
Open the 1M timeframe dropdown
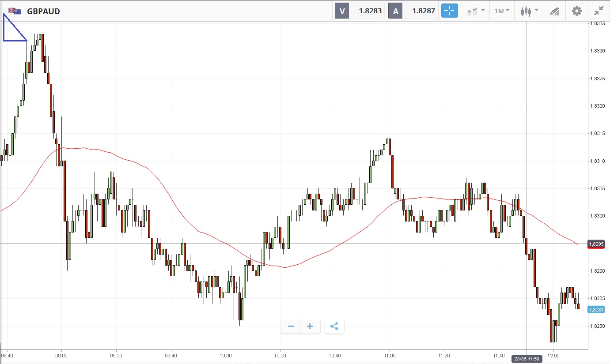point(502,11)
